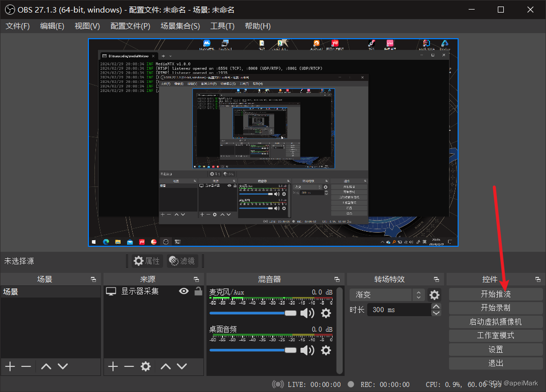This screenshot has height=392, width=546.
Task: Click the mixer panel vertical scrollbar
Action: point(340,330)
